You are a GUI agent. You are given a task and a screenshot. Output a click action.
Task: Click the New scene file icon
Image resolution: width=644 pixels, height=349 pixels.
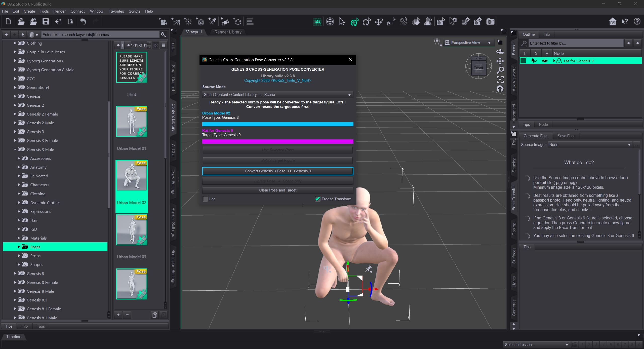8,22
